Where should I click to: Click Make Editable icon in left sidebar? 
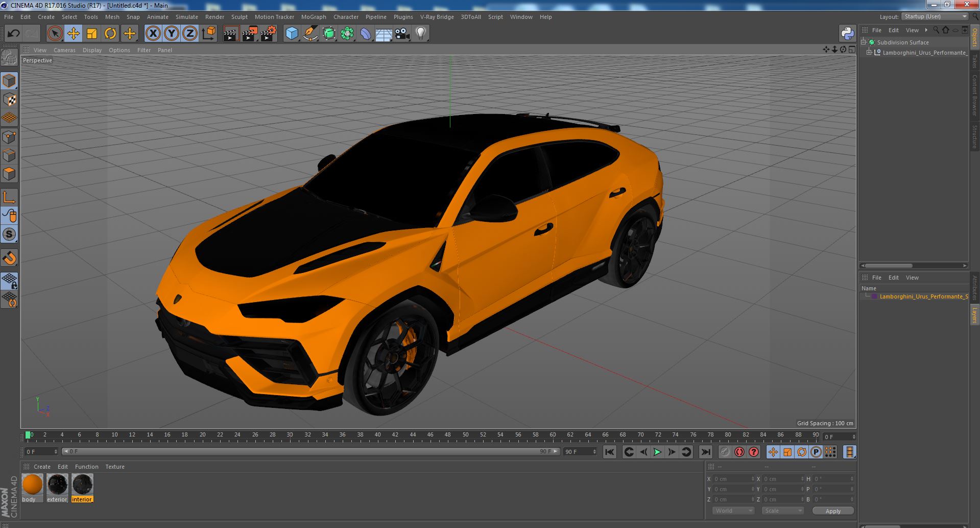point(9,58)
